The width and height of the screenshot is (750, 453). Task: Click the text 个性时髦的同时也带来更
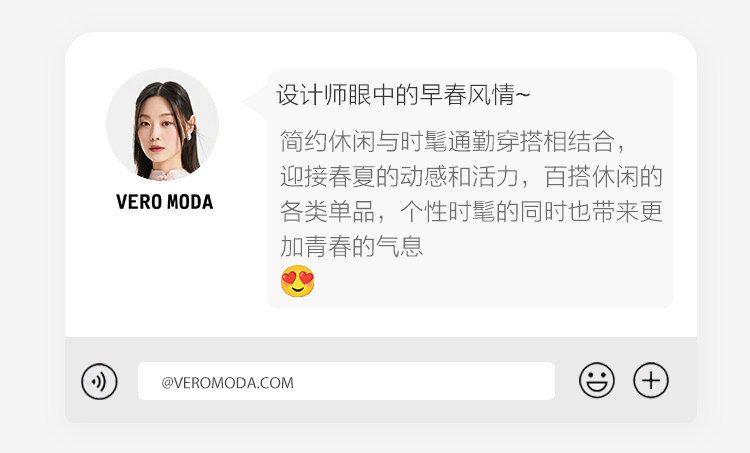tap(531, 211)
